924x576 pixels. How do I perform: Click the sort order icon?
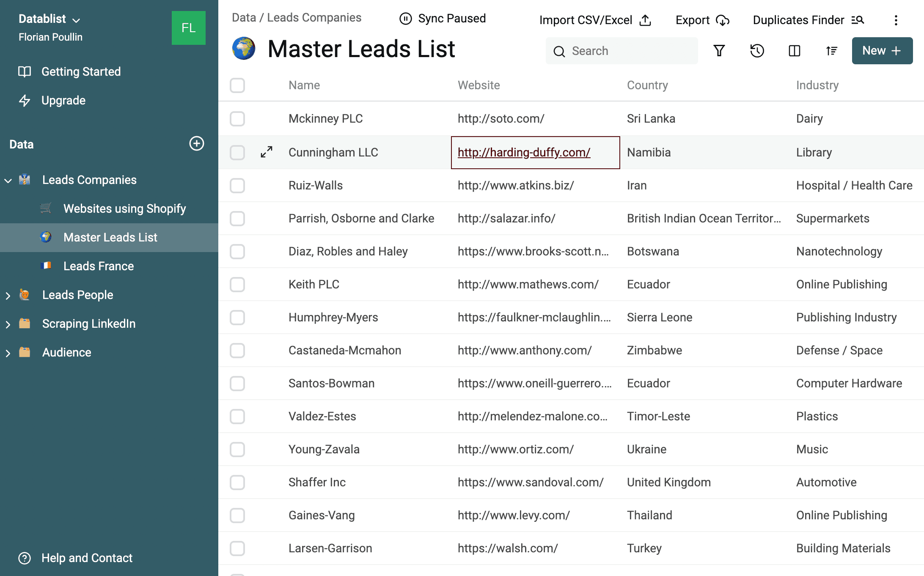point(831,51)
